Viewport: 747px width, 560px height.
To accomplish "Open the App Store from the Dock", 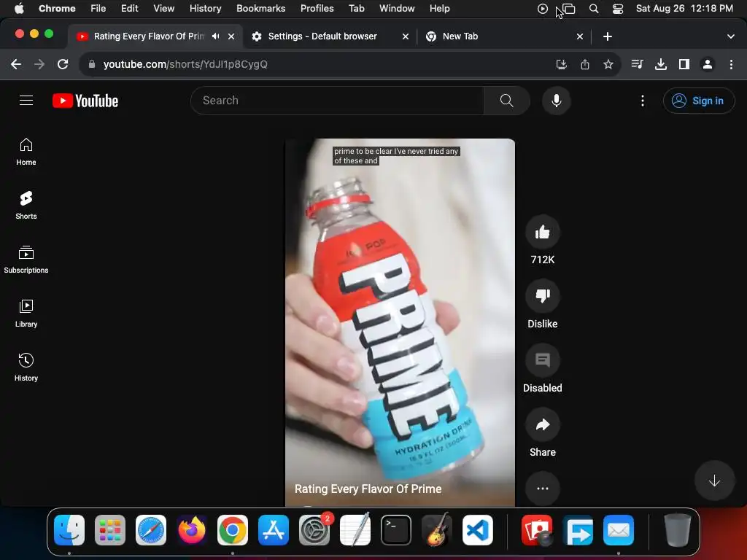I will pyautogui.click(x=274, y=530).
